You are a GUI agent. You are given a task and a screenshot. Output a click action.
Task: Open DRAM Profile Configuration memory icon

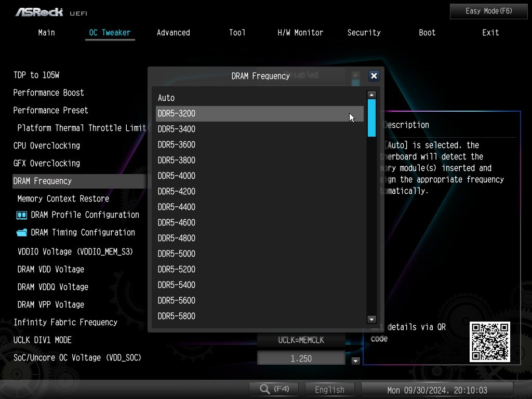[22, 215]
